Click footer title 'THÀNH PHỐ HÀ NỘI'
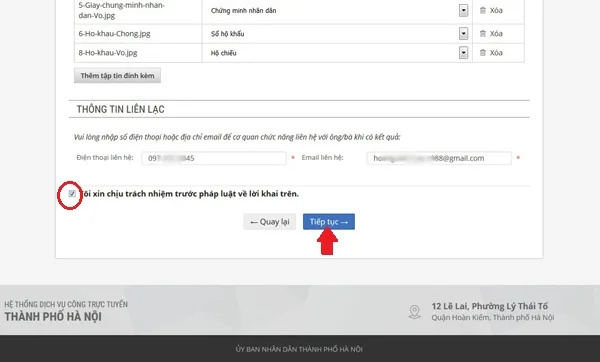This screenshot has height=362, width=600. point(53,317)
